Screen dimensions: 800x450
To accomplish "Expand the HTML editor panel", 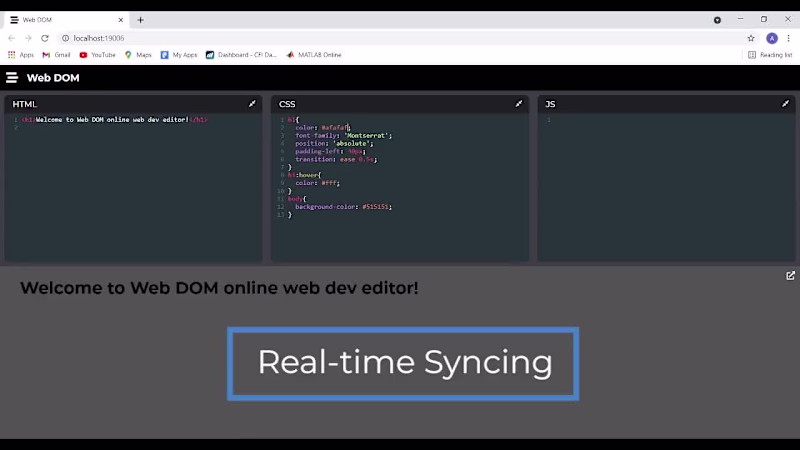I will pyautogui.click(x=252, y=104).
